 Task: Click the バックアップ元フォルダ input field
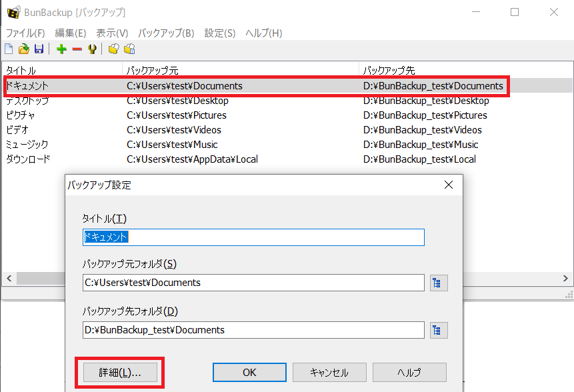coord(253,283)
